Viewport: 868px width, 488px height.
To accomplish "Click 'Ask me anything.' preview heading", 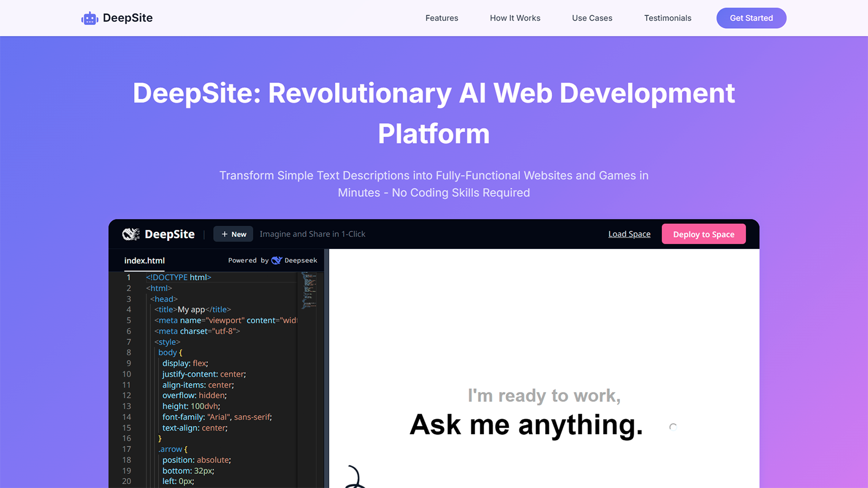I will point(526,425).
